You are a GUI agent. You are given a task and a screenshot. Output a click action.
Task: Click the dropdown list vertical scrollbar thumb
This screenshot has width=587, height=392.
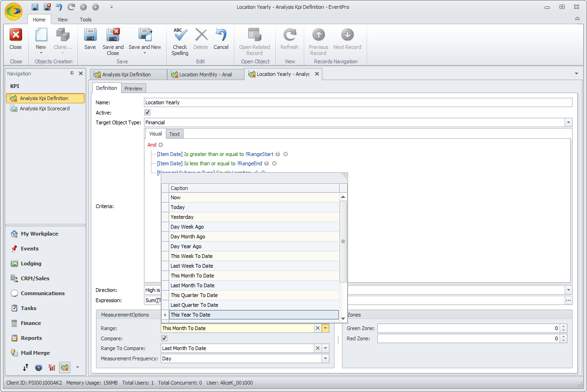(x=343, y=241)
